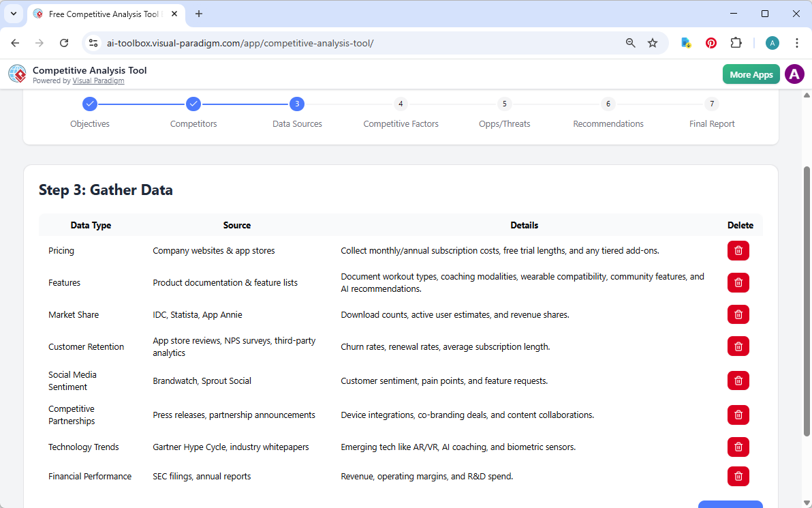Reload the current page

[x=64, y=42]
